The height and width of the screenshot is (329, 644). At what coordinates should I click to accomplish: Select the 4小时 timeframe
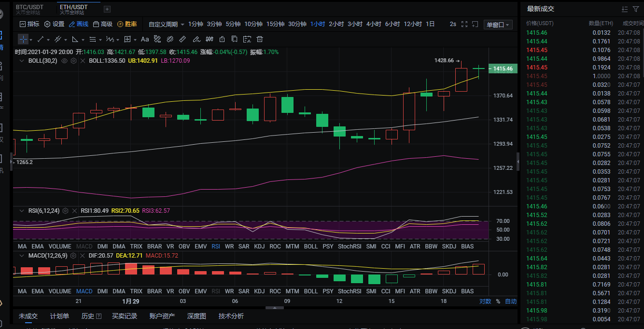[374, 24]
